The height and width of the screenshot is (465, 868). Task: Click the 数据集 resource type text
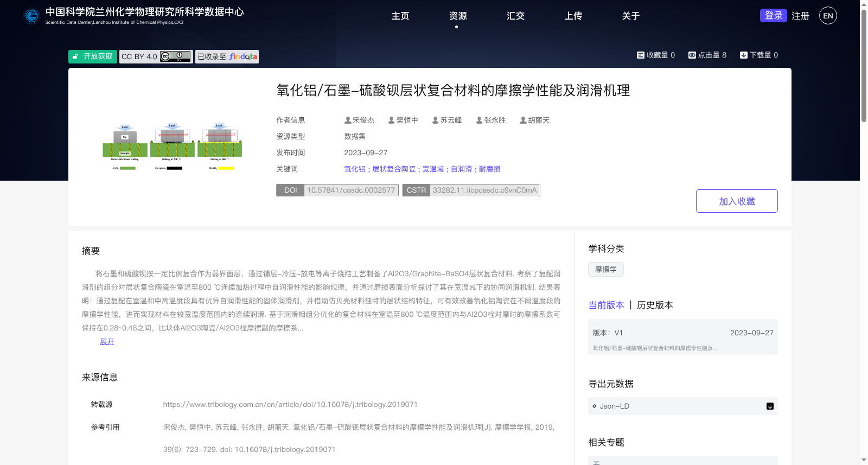coord(355,136)
